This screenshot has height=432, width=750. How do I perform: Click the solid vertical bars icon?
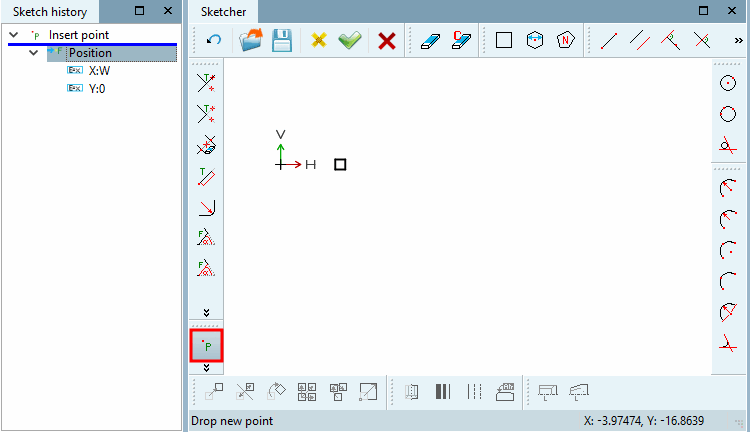click(443, 392)
